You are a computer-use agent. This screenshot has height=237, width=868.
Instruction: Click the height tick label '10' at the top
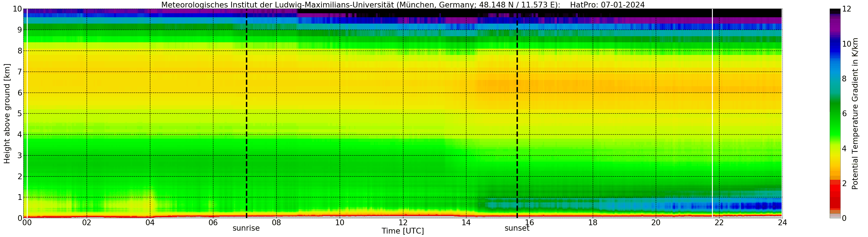[17, 9]
